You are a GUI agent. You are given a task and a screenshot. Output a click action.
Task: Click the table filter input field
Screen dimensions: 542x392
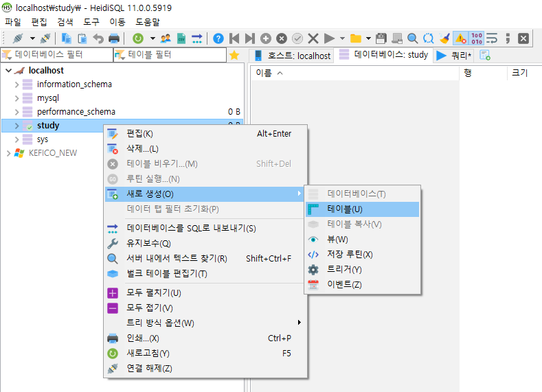pos(170,55)
